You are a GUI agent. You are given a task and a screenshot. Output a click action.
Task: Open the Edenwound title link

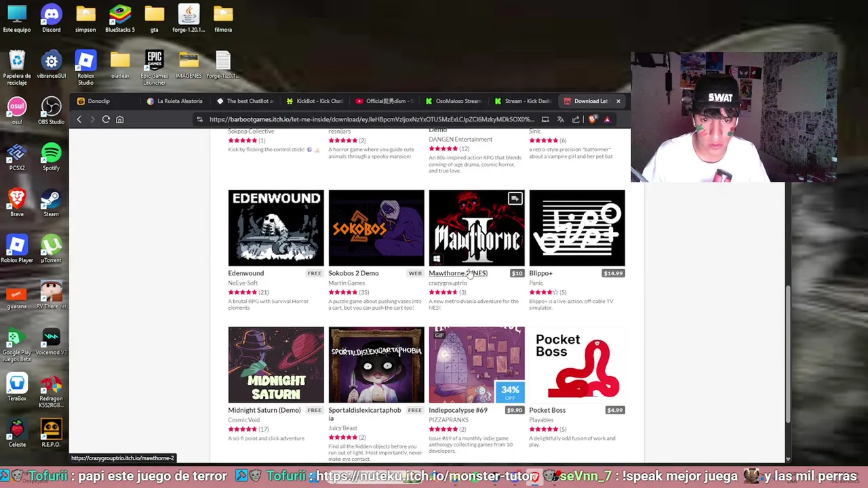pyautogui.click(x=245, y=273)
